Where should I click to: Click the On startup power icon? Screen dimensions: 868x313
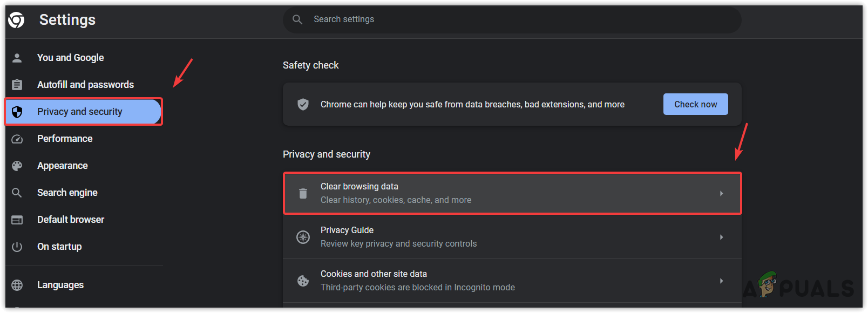(17, 247)
